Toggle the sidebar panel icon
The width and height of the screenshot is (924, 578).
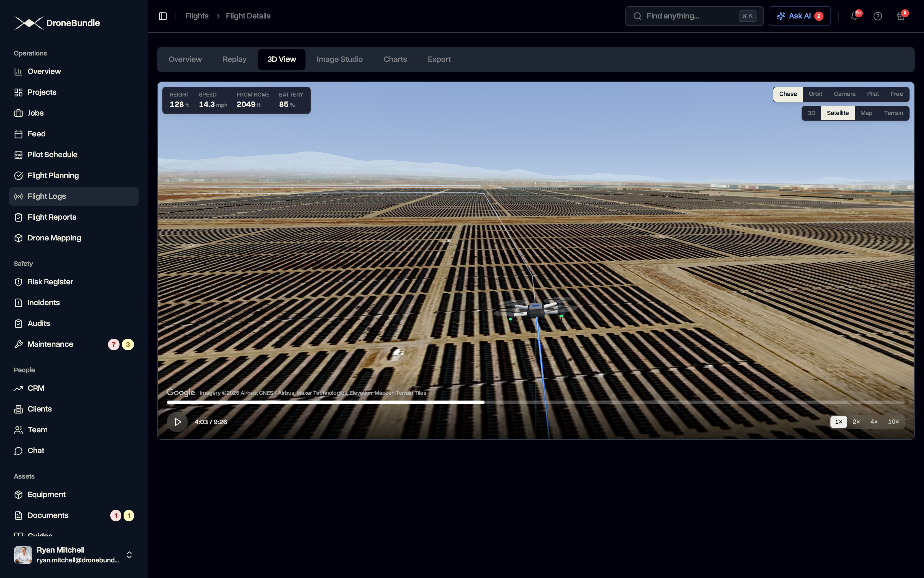click(163, 16)
